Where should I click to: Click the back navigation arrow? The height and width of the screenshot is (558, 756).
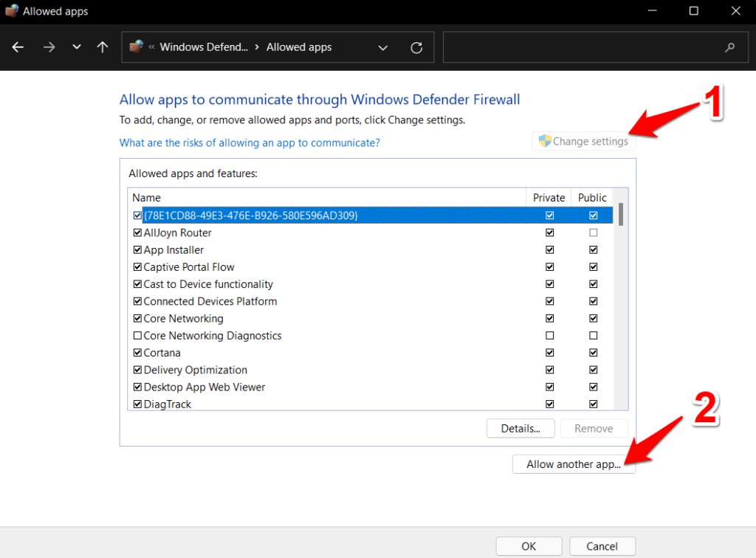coord(18,47)
